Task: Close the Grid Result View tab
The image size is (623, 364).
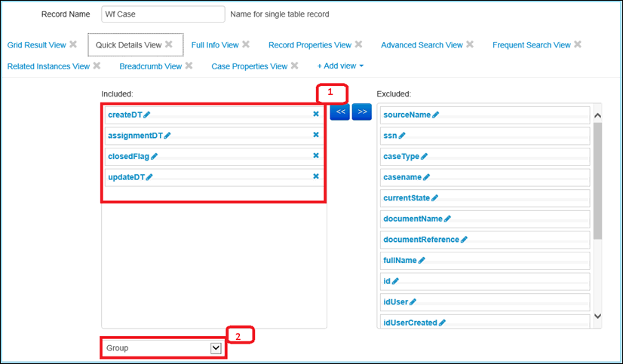Action: (73, 44)
